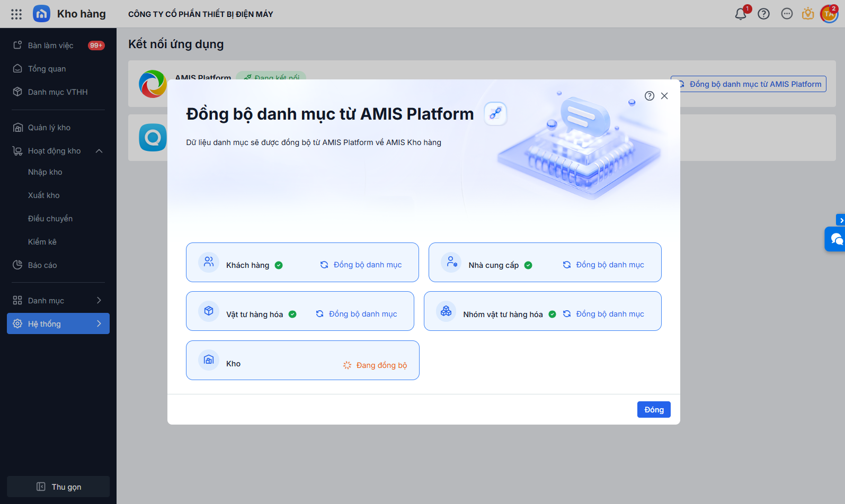The image size is (845, 504).
Task: Open Nhập kho in sidebar
Action: [45, 172]
